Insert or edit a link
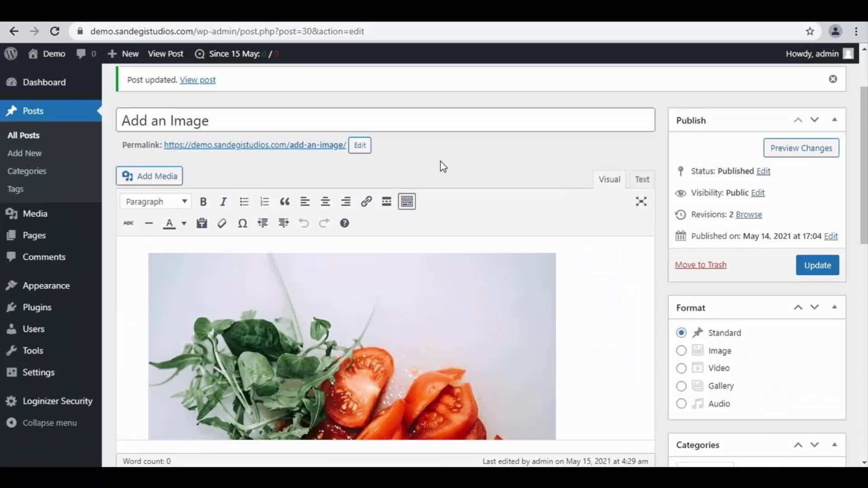The image size is (868, 488). (366, 202)
